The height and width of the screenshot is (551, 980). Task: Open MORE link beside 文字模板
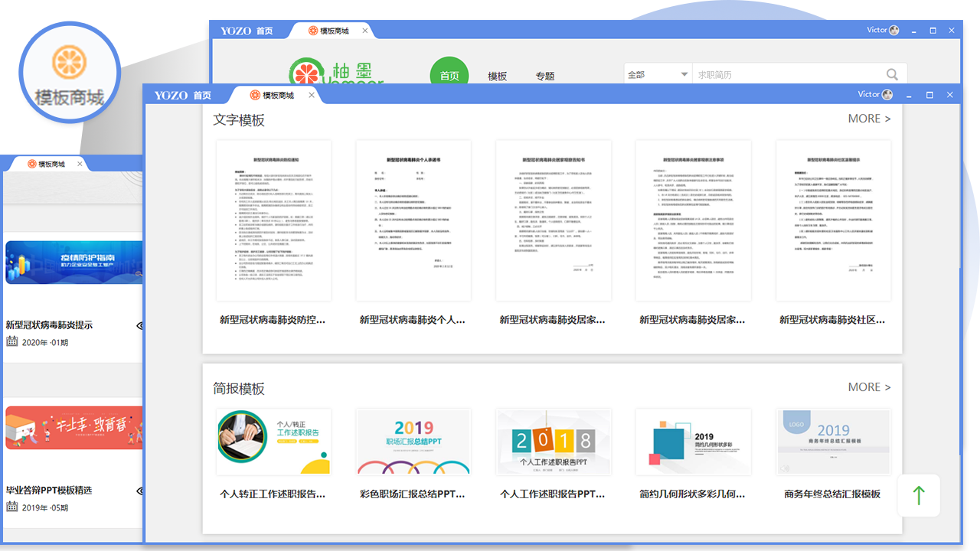(868, 119)
